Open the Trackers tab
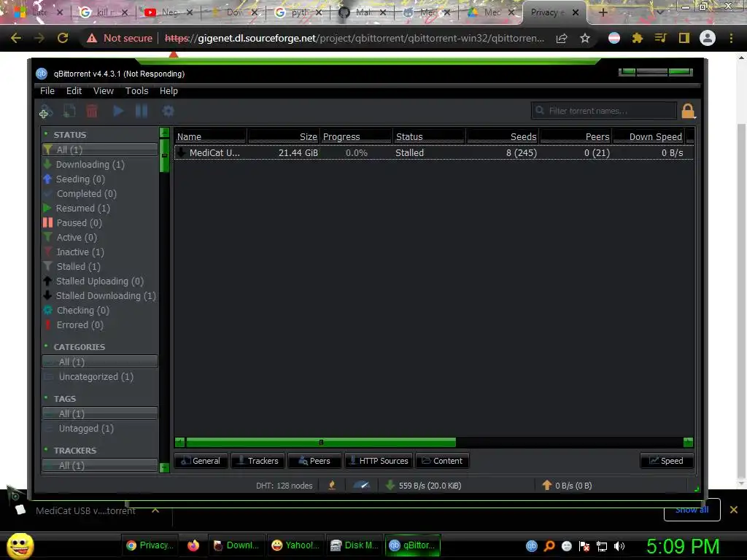The image size is (747, 560). coord(258,461)
